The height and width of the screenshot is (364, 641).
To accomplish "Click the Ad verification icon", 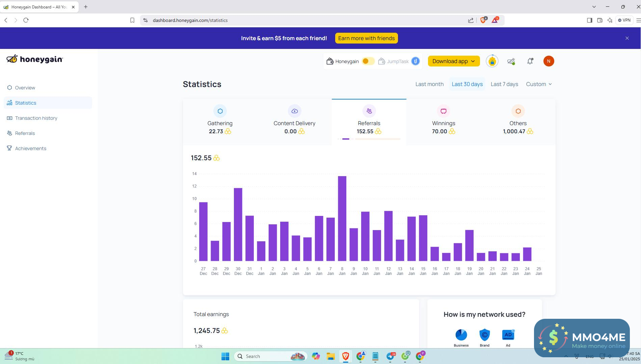I will (508, 335).
